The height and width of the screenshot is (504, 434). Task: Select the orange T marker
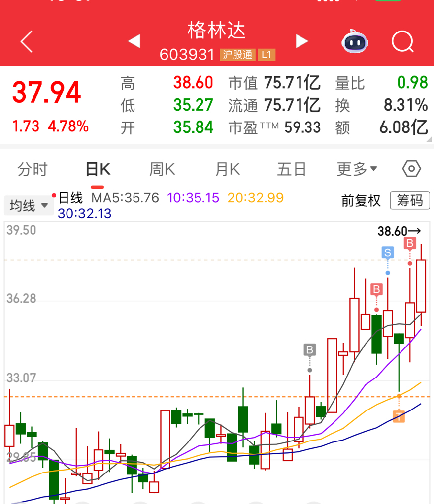(x=399, y=416)
